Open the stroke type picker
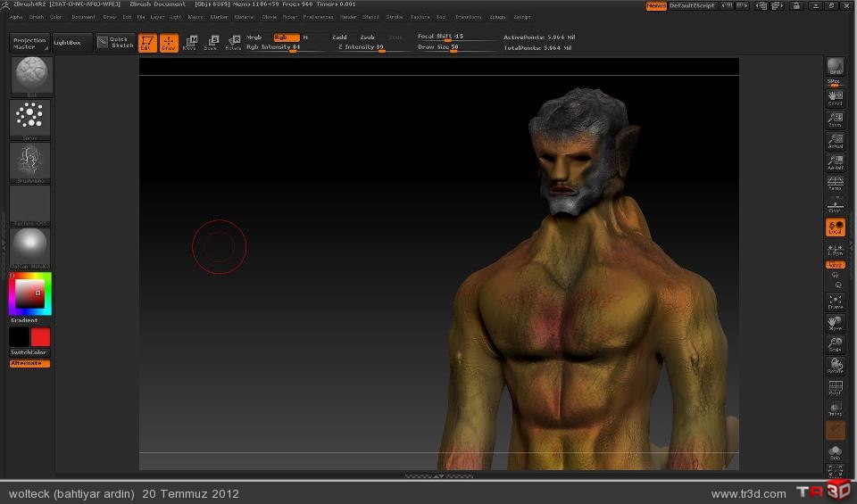857x504 pixels. [31, 118]
